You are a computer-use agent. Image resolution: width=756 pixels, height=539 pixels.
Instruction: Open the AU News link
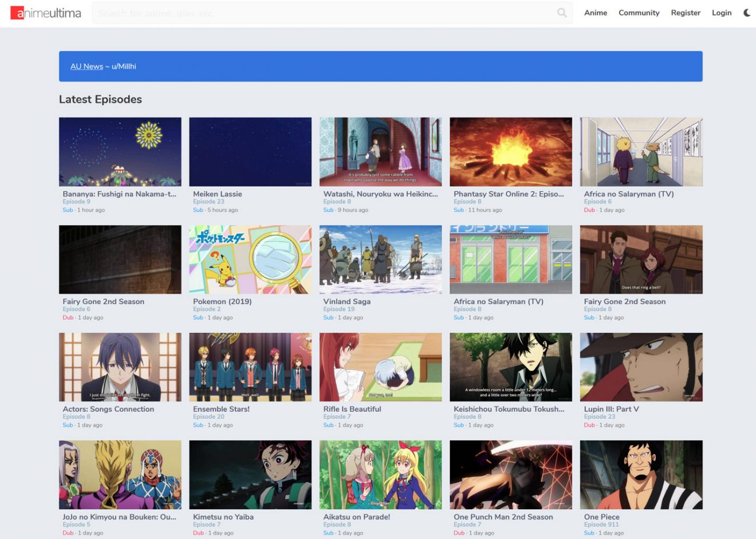pos(86,66)
